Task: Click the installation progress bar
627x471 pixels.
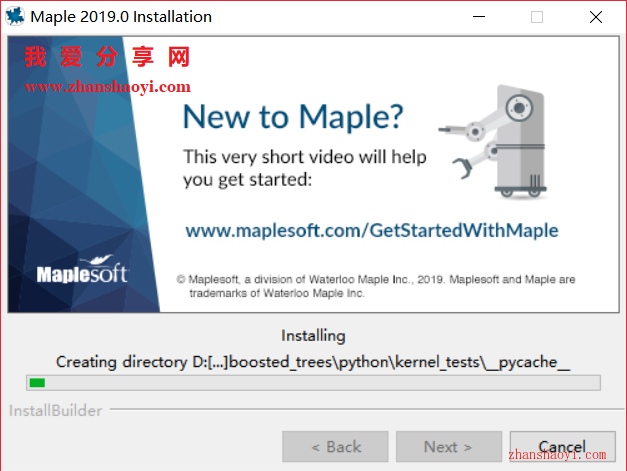Action: (x=313, y=383)
